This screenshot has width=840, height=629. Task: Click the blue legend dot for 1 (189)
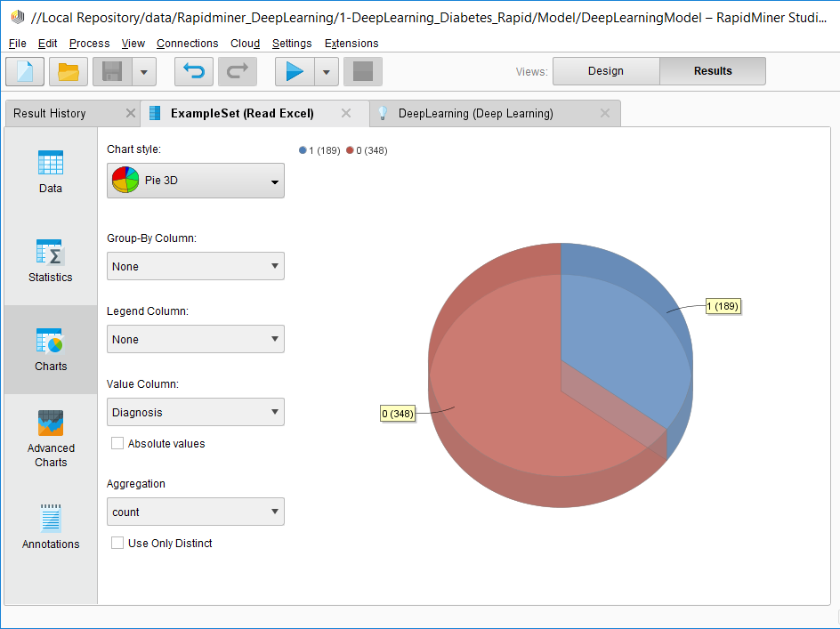[303, 150]
